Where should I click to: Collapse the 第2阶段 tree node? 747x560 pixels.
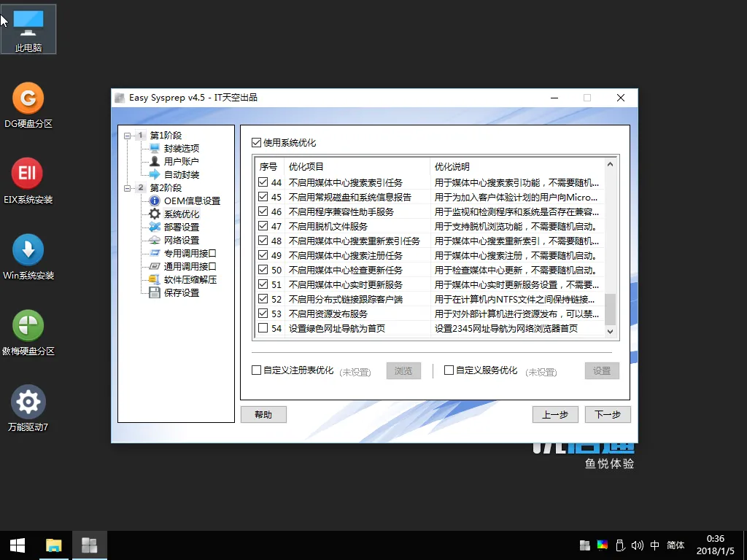tap(127, 187)
